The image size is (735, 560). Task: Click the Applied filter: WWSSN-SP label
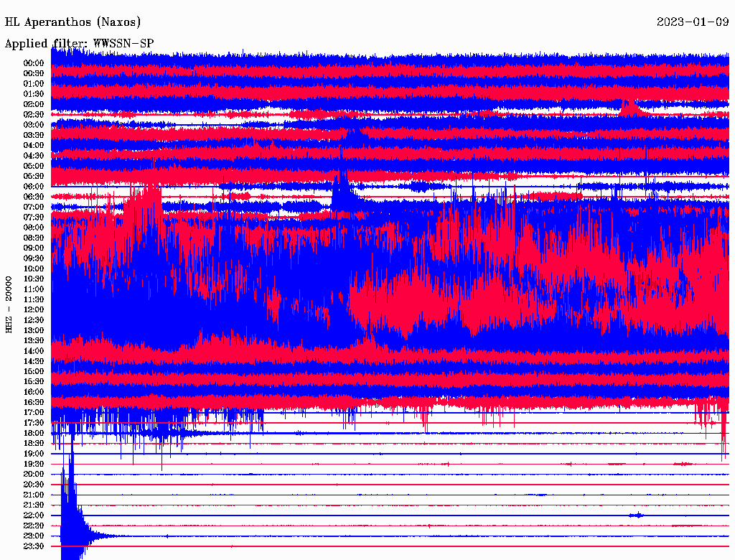(79, 44)
